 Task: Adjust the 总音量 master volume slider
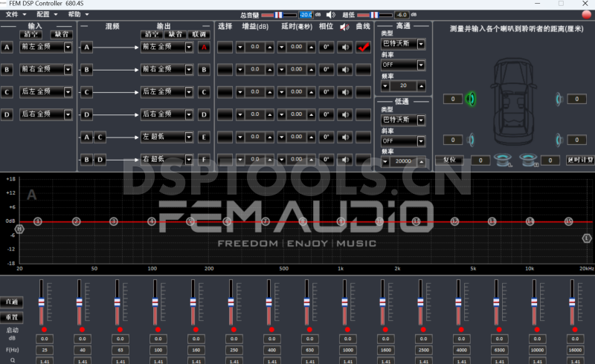tap(279, 15)
